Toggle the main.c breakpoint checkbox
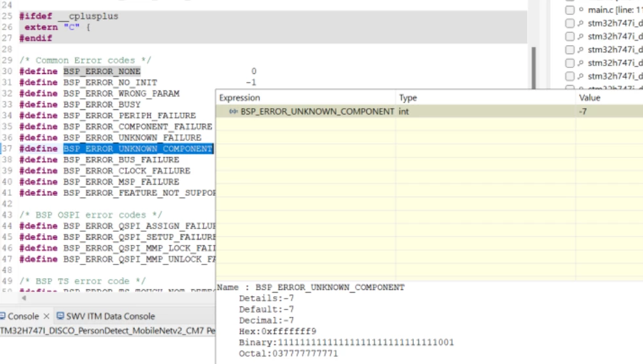643x364 pixels. coord(570,10)
